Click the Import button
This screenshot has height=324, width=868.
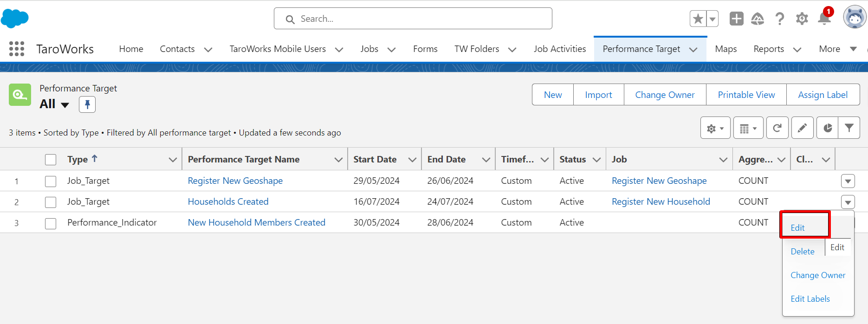599,95
